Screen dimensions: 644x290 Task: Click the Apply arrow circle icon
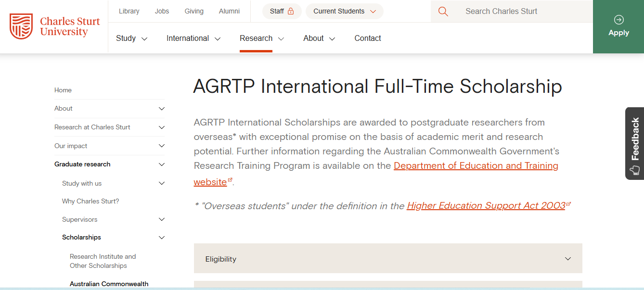pos(619,20)
